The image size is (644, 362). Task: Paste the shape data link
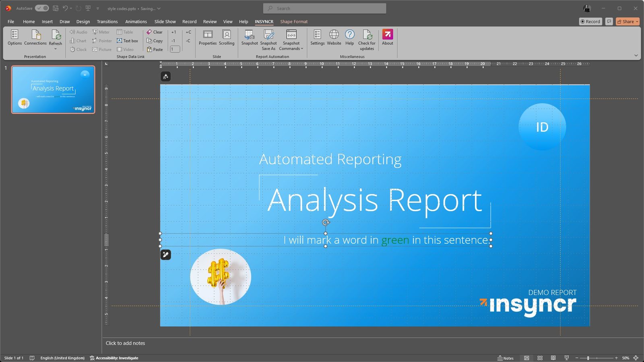[155, 49]
